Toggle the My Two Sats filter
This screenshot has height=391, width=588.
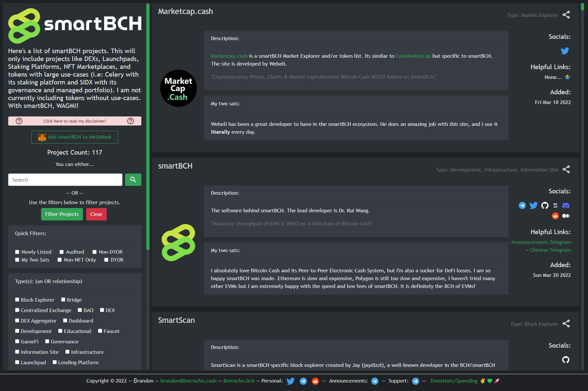pyautogui.click(x=17, y=260)
